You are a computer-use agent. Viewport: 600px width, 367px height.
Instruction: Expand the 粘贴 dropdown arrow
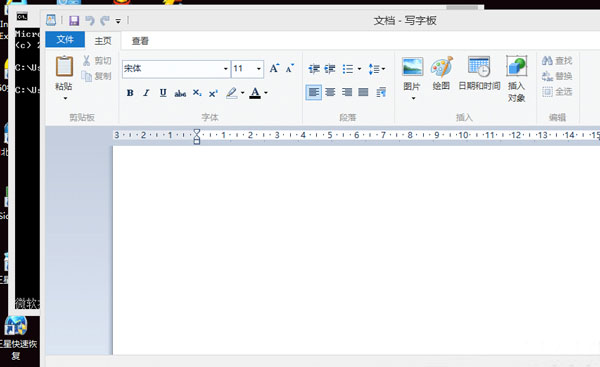coord(65,98)
